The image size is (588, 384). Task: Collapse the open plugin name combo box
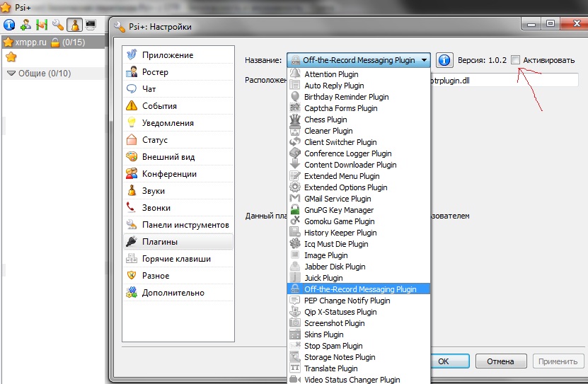359,60
